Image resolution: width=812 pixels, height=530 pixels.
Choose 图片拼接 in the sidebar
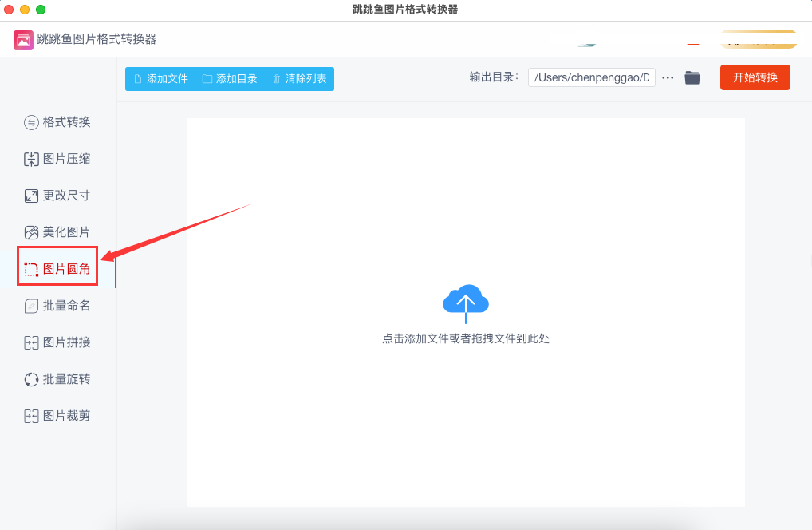click(57, 342)
